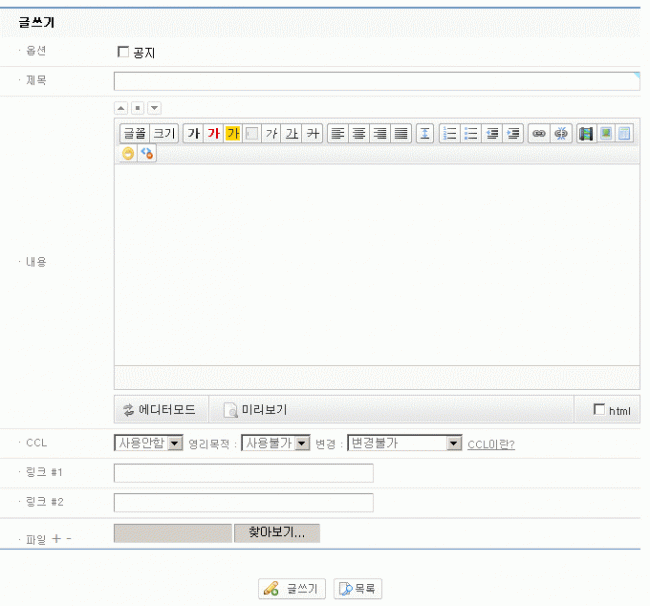Remove hyperlink with broken chain icon

(x=561, y=133)
